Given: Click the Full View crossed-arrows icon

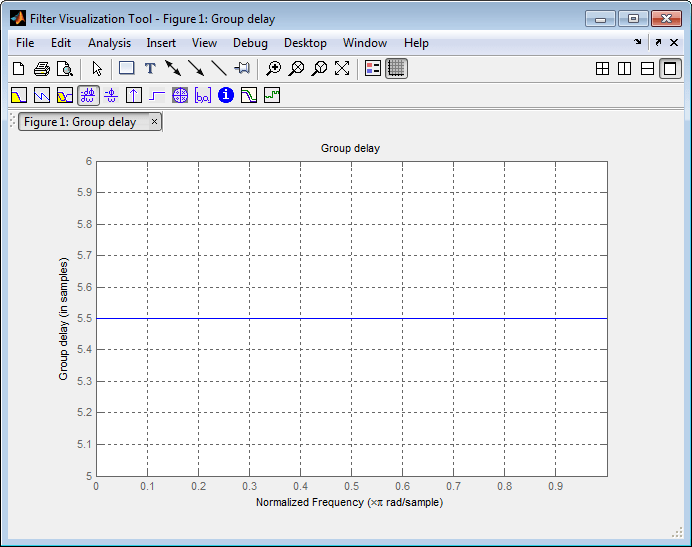Looking at the screenshot, I should pos(342,68).
